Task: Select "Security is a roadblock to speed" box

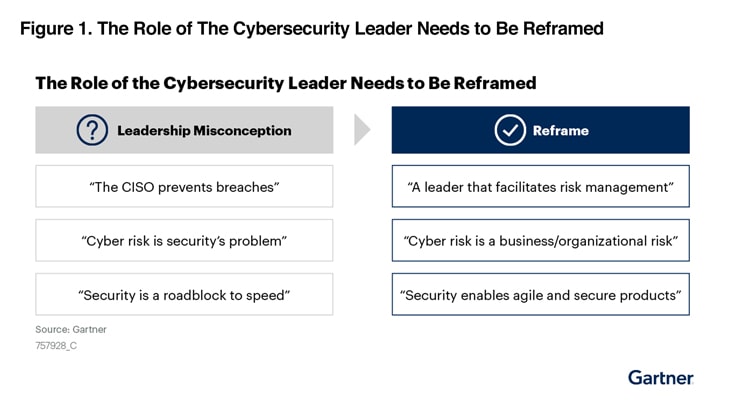Action: pos(184,295)
